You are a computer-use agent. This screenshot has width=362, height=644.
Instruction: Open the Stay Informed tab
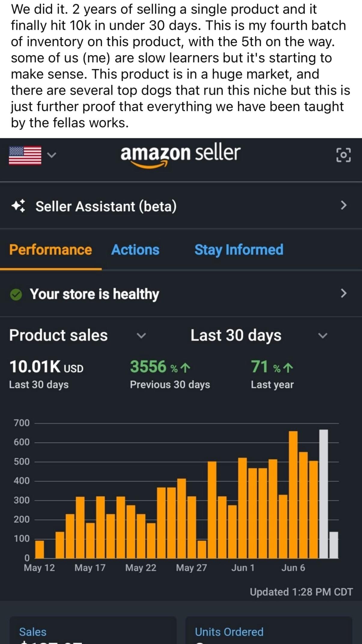click(239, 250)
